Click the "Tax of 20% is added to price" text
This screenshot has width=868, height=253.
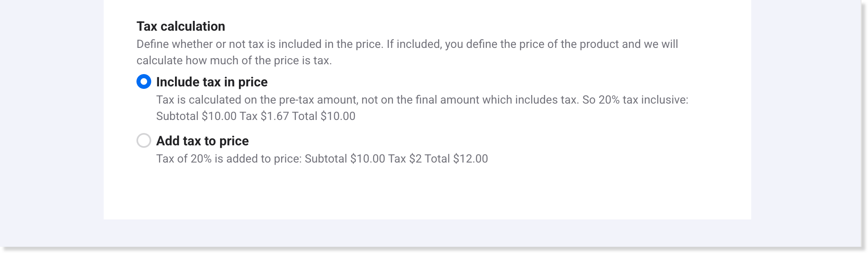[x=229, y=159]
